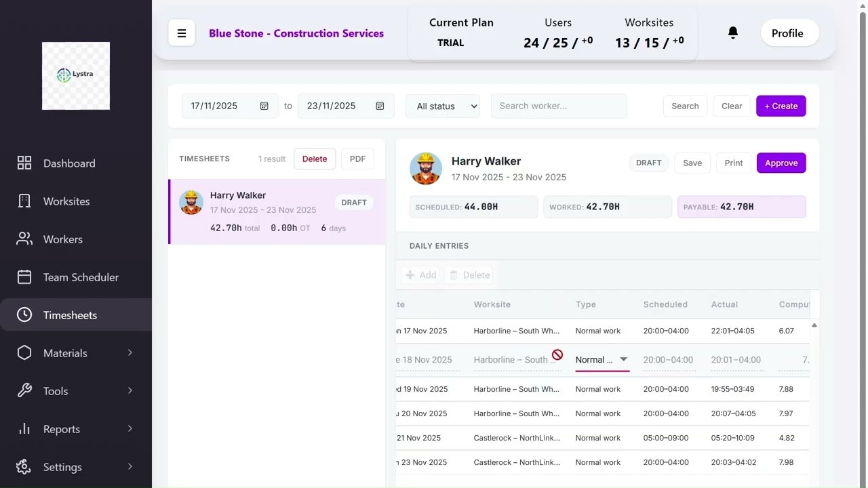Click the Scheduled column header
The image size is (868, 488).
[665, 304]
